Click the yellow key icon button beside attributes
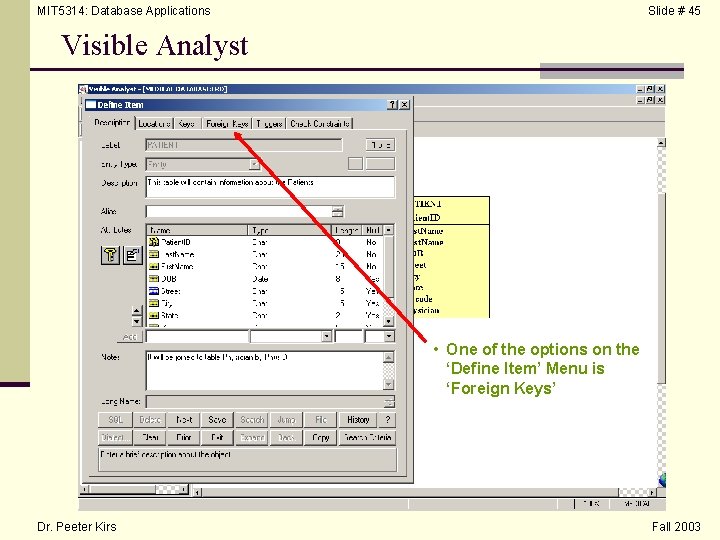Screen dimensions: 720x540 (x=110, y=255)
